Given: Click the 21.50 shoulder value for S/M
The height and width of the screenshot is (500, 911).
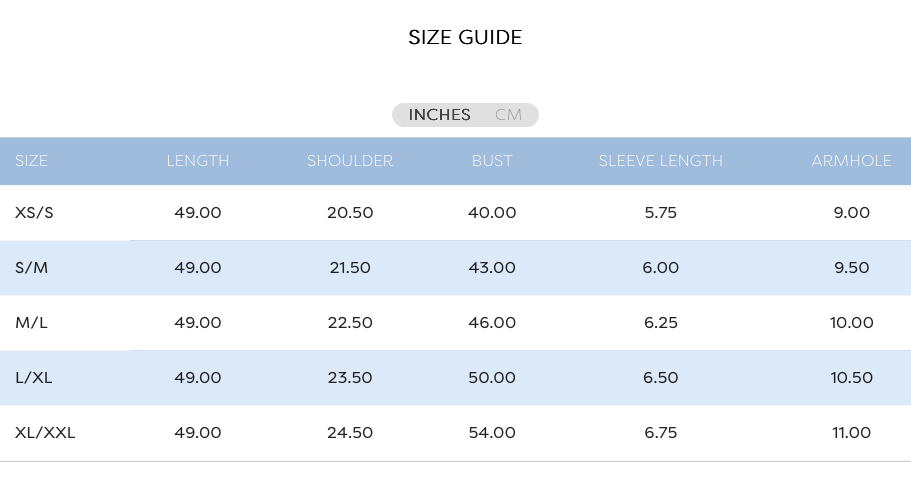Looking at the screenshot, I should click(x=350, y=268).
